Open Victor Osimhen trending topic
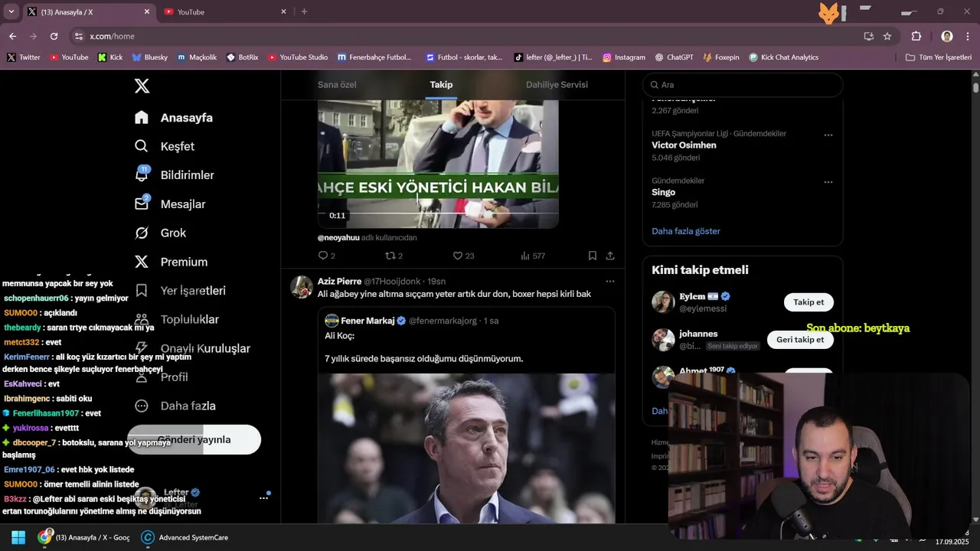 click(684, 145)
